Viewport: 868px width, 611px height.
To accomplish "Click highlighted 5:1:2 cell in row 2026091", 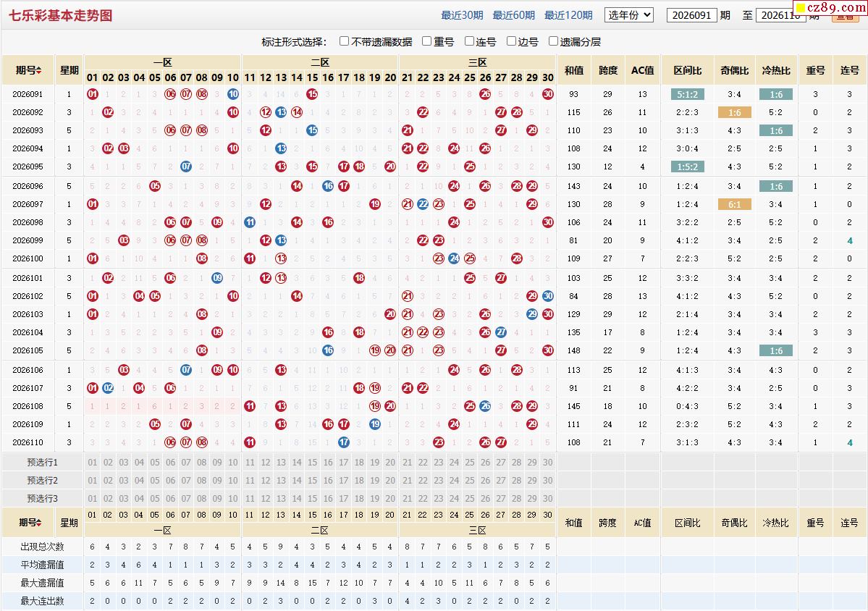I will click(x=688, y=94).
